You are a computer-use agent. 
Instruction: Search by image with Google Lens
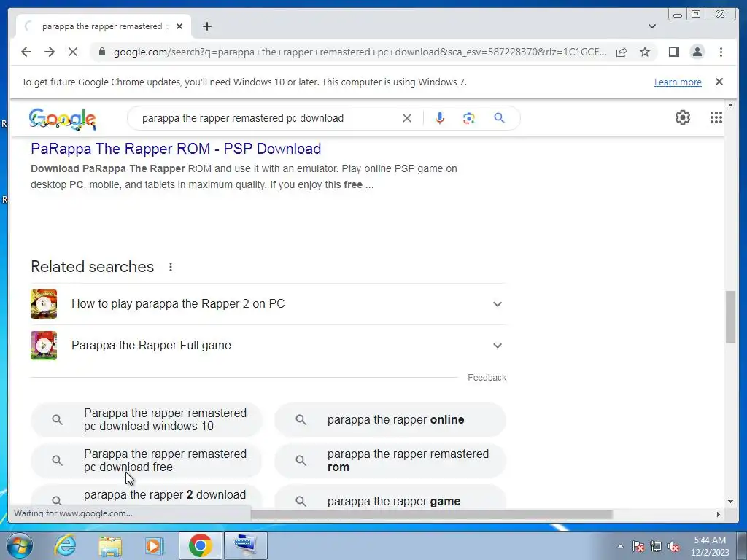pos(468,118)
